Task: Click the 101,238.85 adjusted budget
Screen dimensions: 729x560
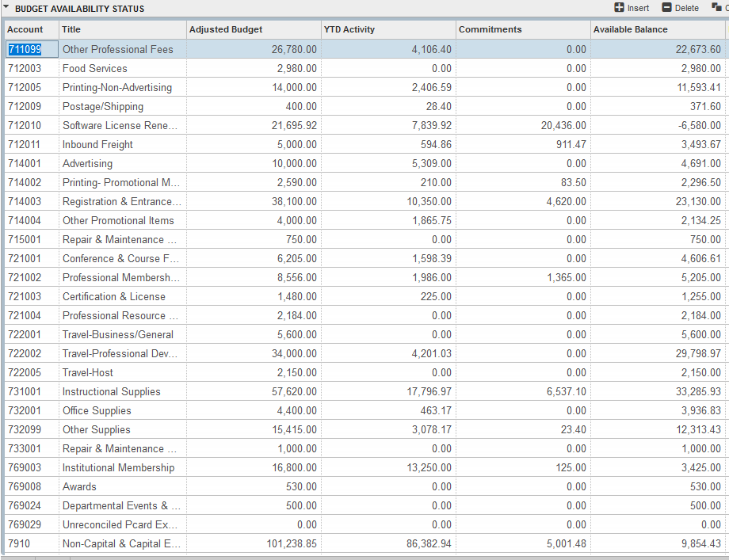Action: pyautogui.click(x=292, y=545)
